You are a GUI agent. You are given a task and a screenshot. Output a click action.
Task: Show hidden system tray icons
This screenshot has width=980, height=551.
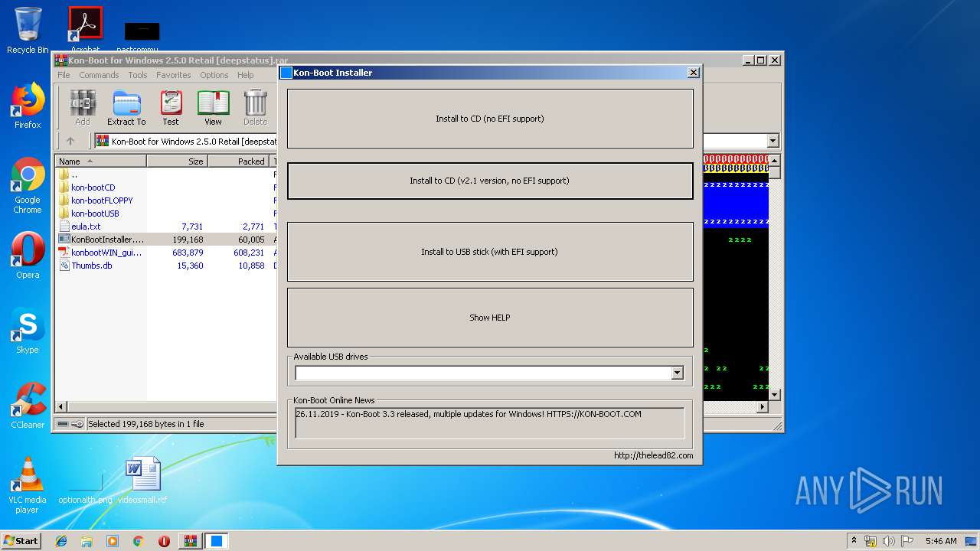click(854, 541)
